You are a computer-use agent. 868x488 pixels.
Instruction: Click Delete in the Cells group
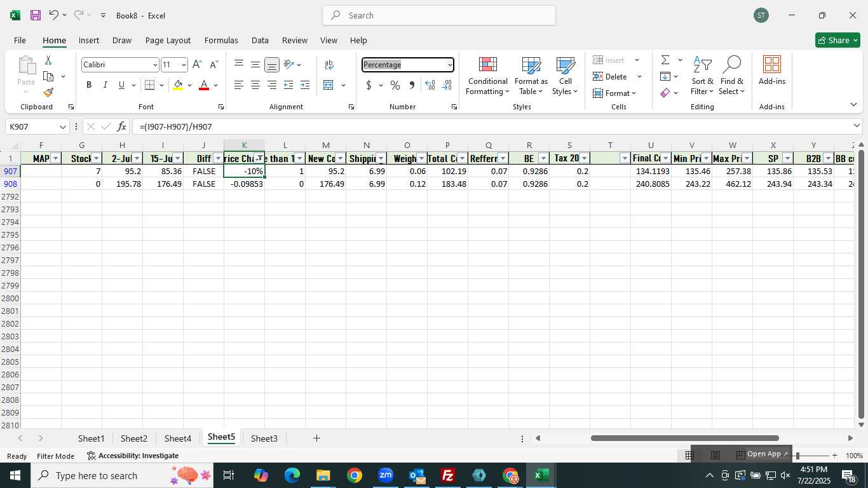pos(610,77)
